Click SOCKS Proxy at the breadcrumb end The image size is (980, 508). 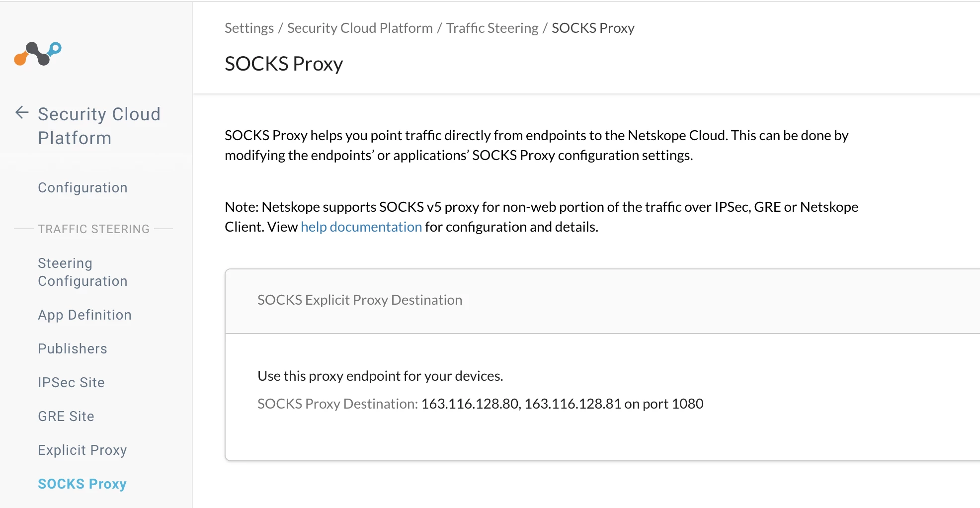(x=593, y=28)
